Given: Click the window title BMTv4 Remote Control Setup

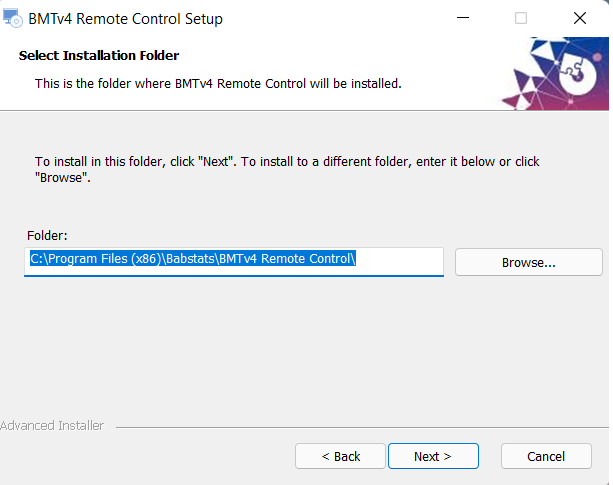Looking at the screenshot, I should click(x=125, y=19).
